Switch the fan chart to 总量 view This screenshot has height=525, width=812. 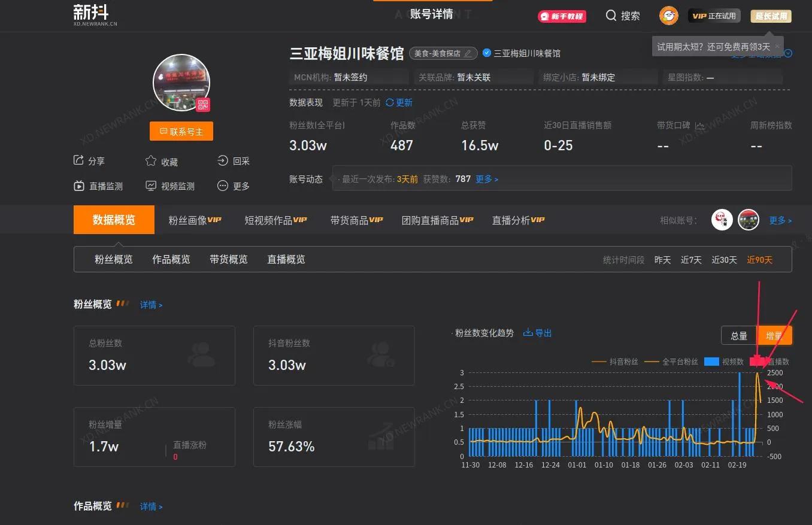[738, 335]
